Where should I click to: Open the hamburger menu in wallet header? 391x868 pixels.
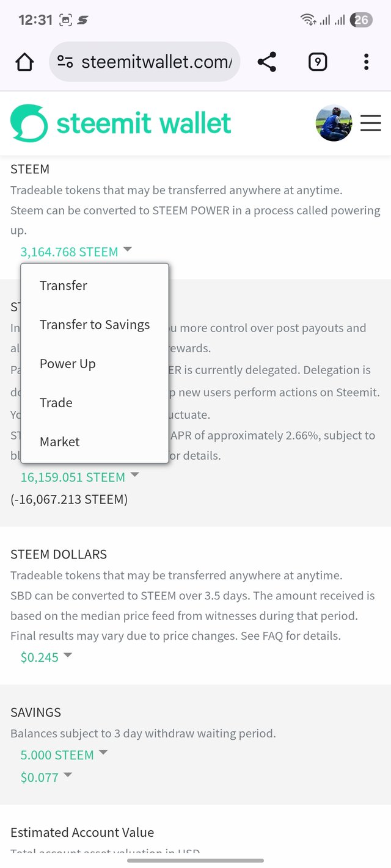pyautogui.click(x=370, y=123)
